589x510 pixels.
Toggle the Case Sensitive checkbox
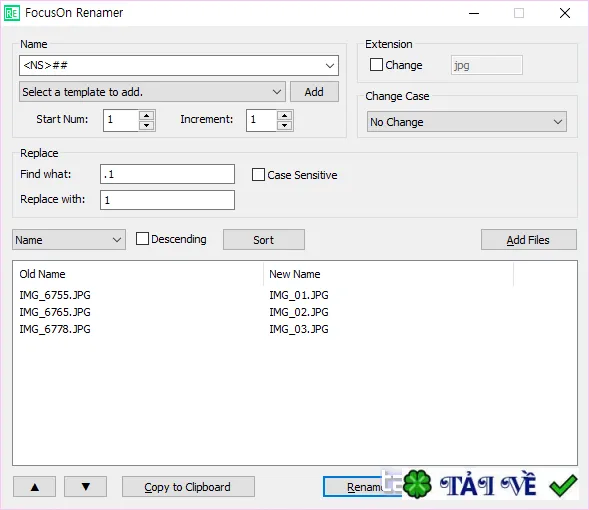[x=258, y=175]
